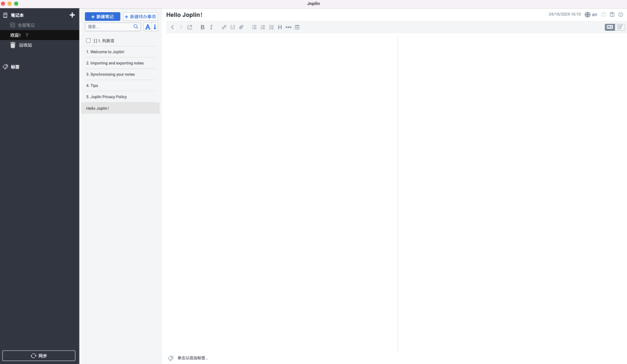
Task: Insert a numbered list
Action: [263, 27]
